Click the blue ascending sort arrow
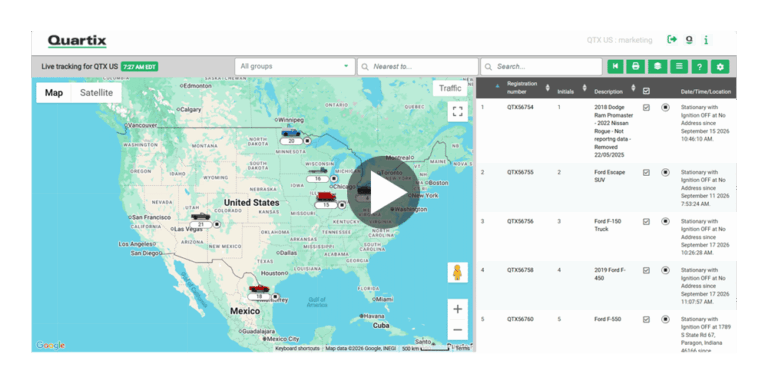 coord(498,86)
